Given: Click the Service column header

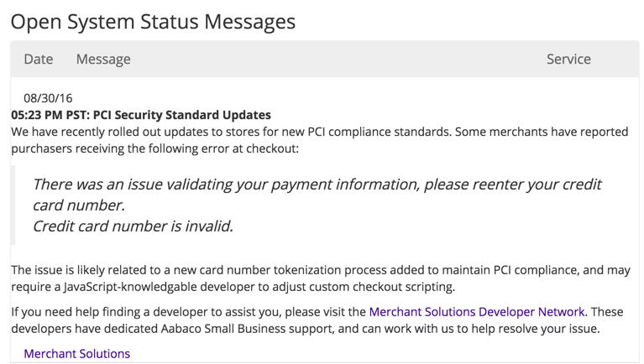Looking at the screenshot, I should click(568, 59).
